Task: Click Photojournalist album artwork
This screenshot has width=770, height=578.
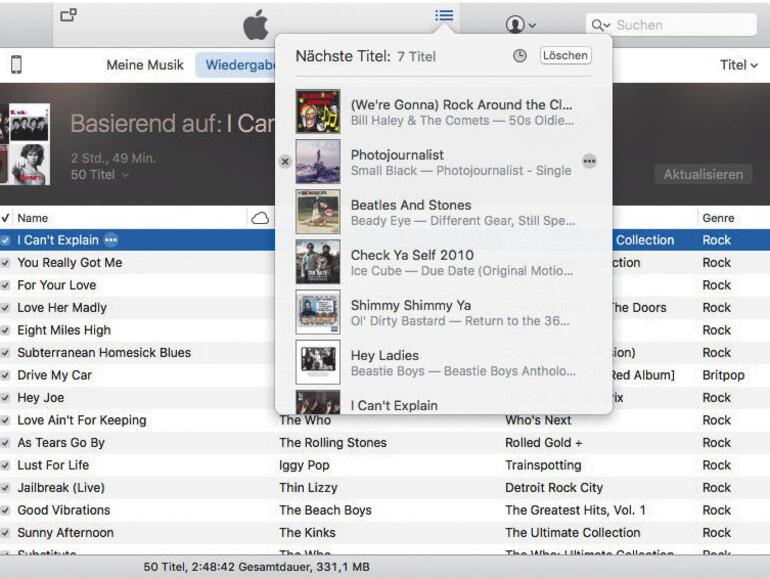Action: coord(318,162)
